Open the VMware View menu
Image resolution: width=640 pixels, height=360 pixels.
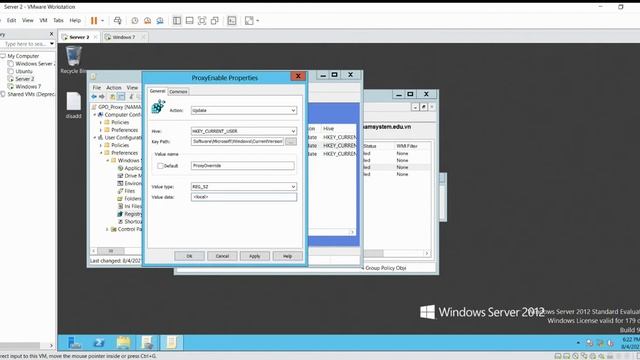coord(27,20)
